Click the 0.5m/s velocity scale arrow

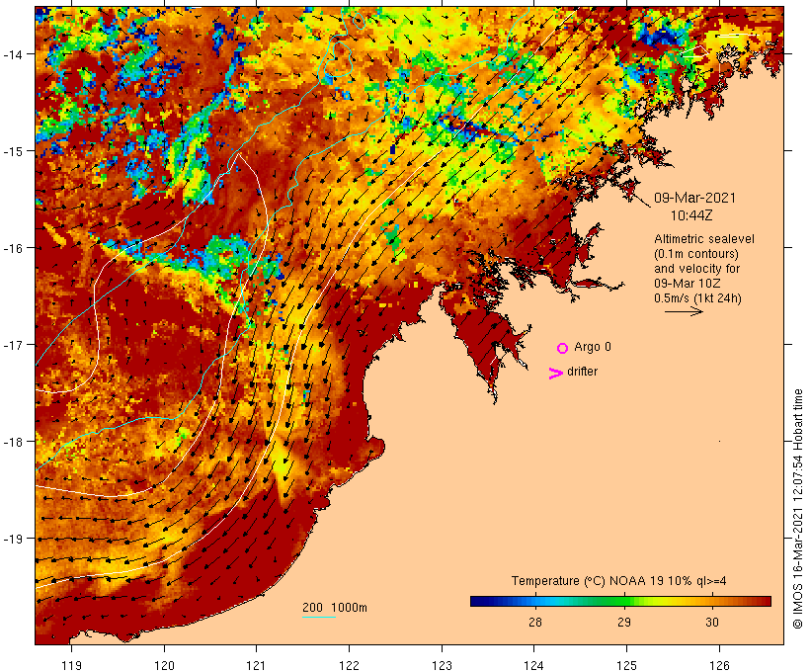coord(684,311)
